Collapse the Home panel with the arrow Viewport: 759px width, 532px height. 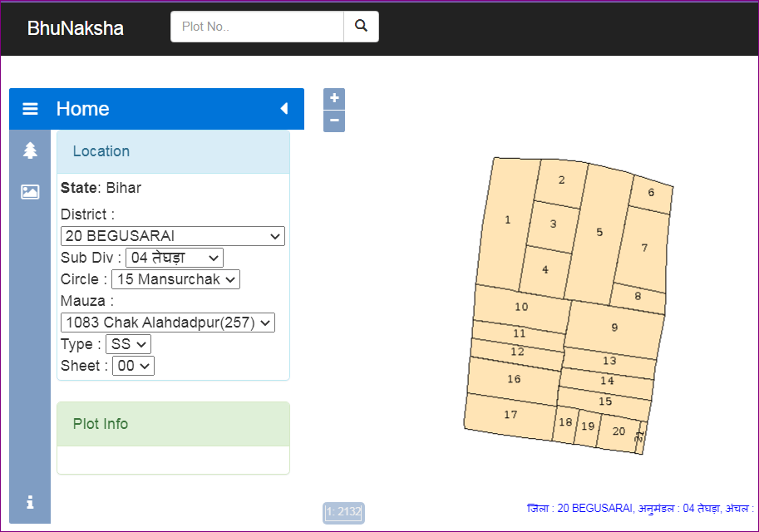[285, 109]
